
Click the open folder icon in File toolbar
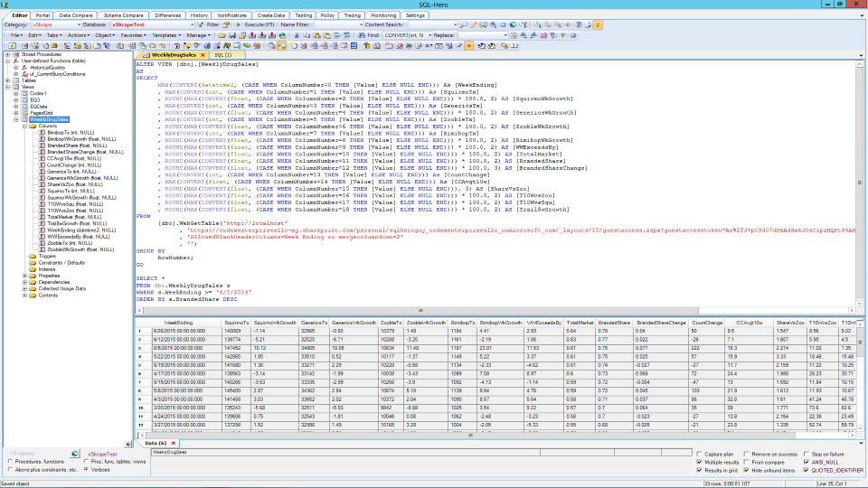coord(222,35)
